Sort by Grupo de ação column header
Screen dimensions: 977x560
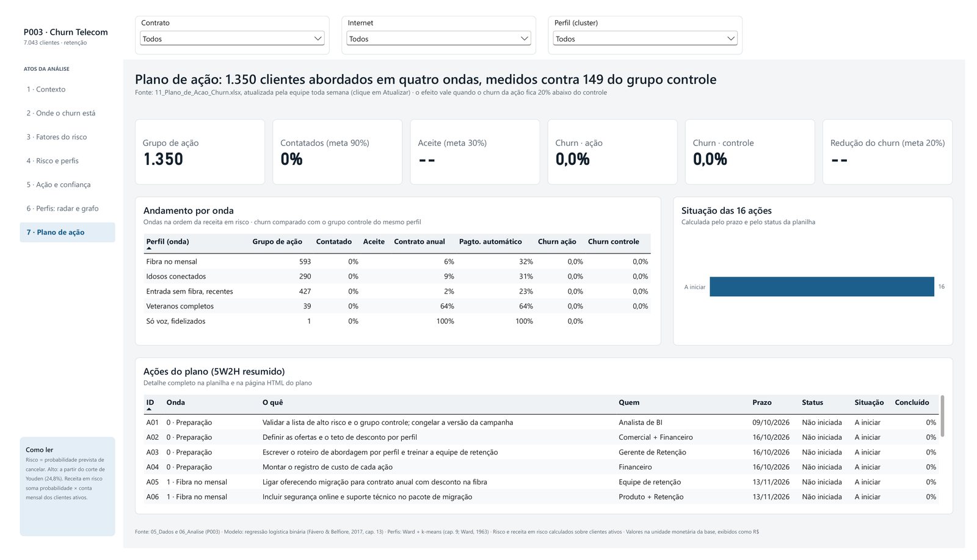point(277,242)
